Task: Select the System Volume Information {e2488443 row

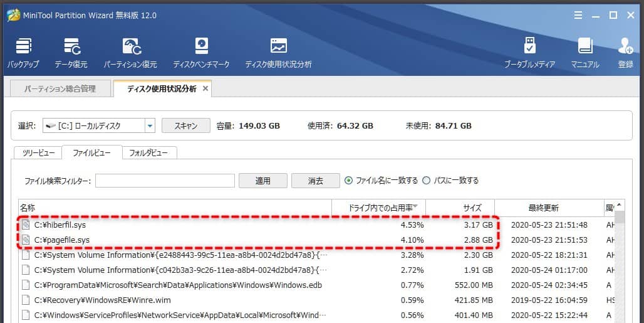Action: click(316, 255)
